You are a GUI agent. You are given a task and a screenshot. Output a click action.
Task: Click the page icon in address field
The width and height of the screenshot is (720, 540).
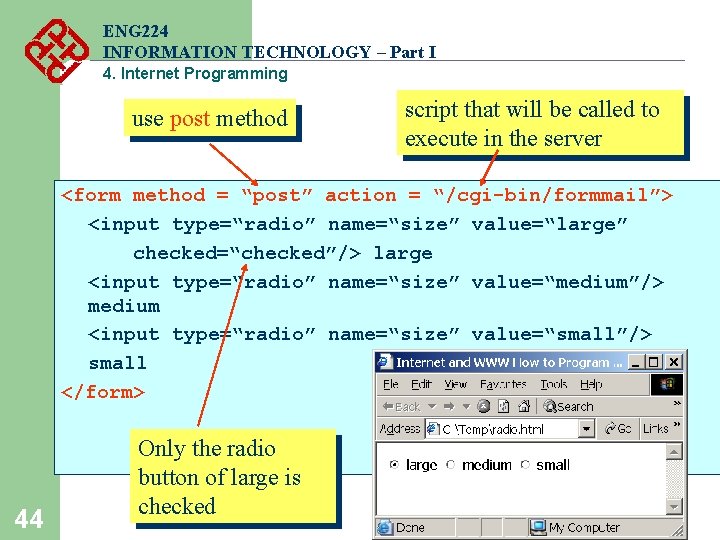[x=432, y=429]
